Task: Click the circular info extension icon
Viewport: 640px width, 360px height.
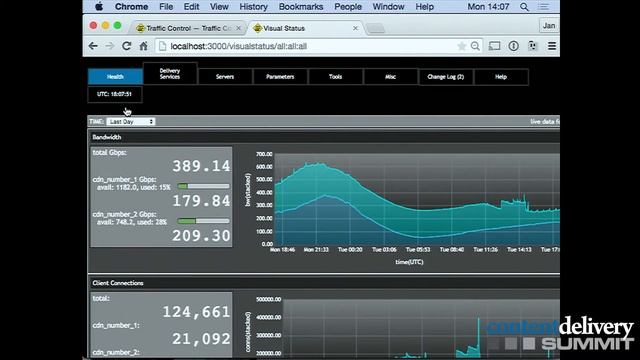Action: [x=513, y=46]
